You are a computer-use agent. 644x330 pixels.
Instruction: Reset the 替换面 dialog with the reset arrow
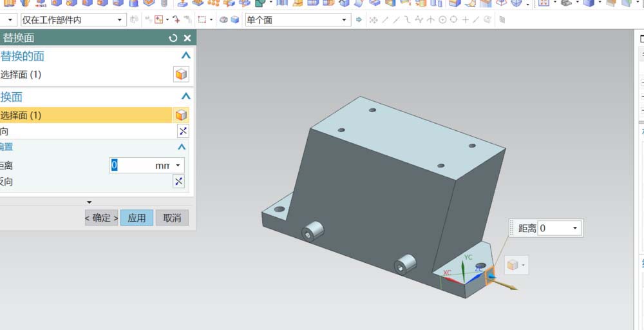pyautogui.click(x=173, y=38)
